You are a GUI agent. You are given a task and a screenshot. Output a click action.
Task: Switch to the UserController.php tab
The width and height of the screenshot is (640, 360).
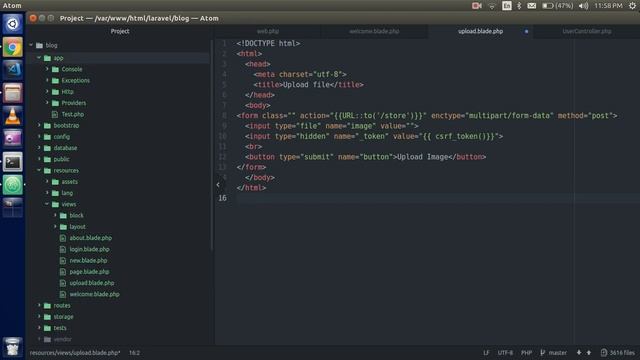click(x=587, y=31)
